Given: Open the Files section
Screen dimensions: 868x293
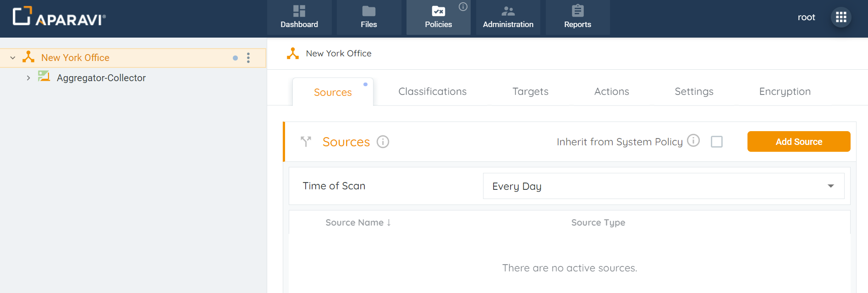Looking at the screenshot, I should coord(368,17).
